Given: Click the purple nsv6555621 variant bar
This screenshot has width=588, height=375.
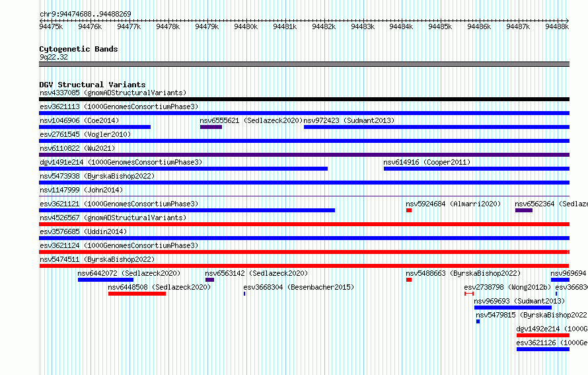Looking at the screenshot, I should (x=211, y=127).
